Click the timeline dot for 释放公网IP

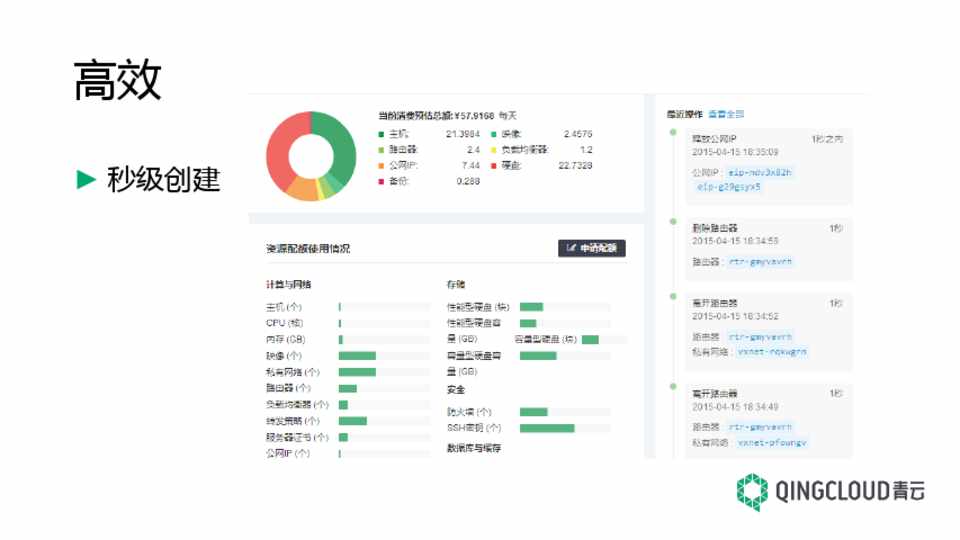point(673,130)
